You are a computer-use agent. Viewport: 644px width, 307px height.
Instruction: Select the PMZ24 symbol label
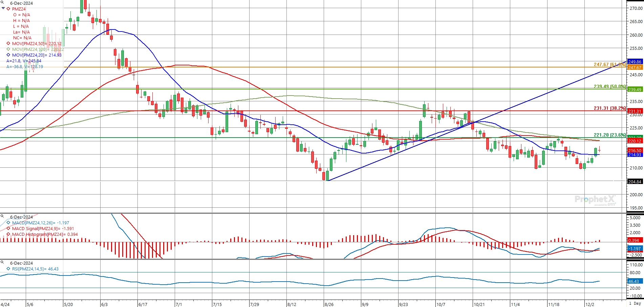pos(19,9)
